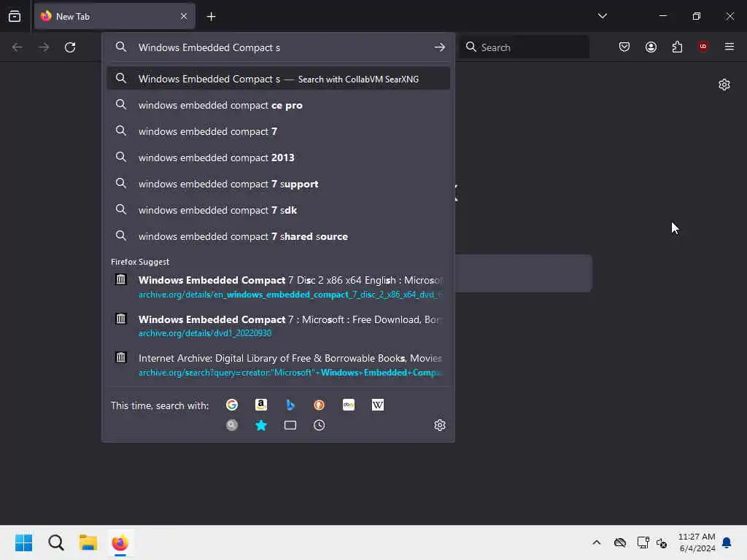Open search settings gear in dropdown

point(440,425)
